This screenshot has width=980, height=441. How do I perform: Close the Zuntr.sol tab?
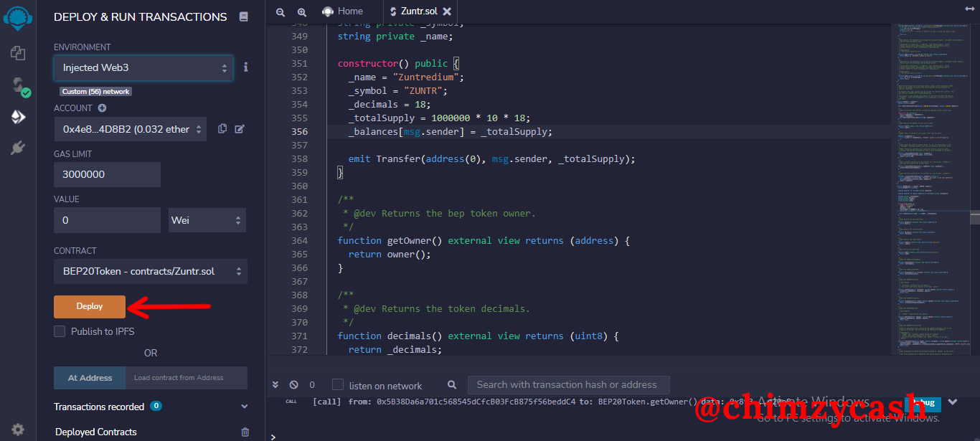447,11
